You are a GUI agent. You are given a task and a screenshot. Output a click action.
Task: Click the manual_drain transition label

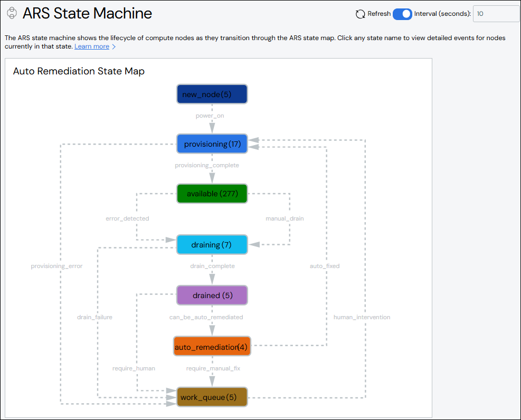(285, 218)
